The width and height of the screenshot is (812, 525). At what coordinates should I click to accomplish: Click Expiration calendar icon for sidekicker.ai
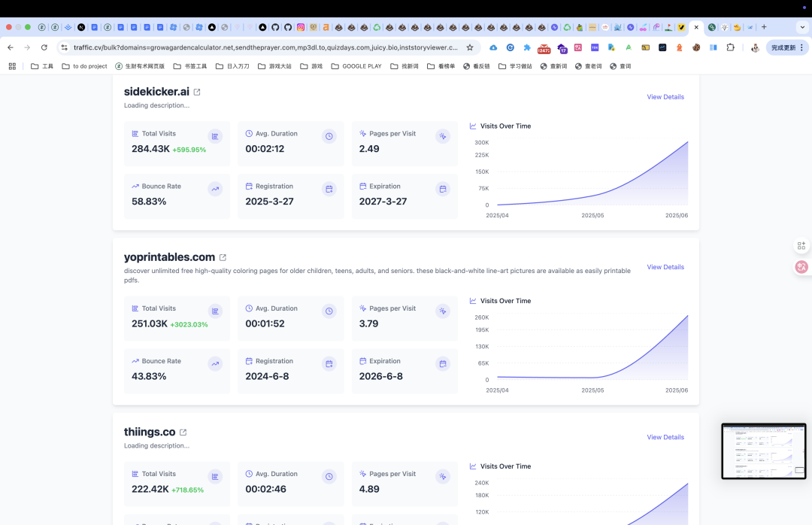(443, 190)
